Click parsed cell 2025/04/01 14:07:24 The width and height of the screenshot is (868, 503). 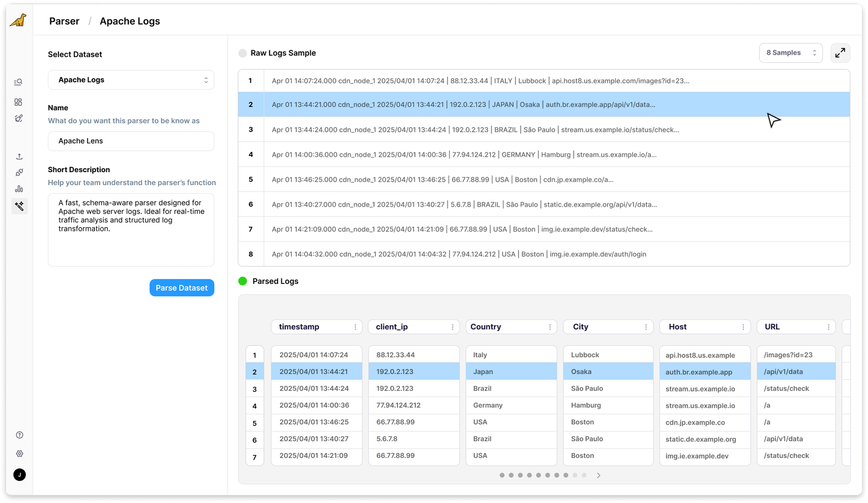coord(316,355)
